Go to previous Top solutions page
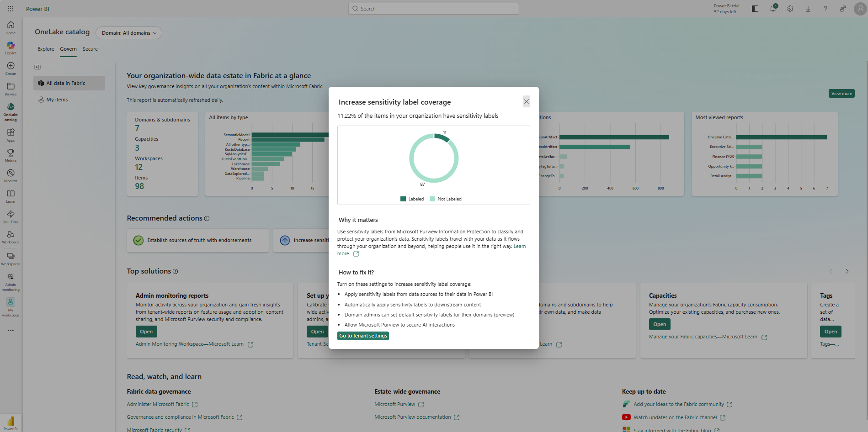The image size is (868, 432). click(831, 271)
